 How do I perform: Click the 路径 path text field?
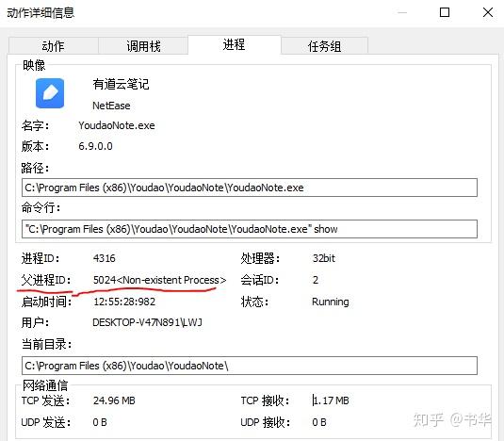pos(250,188)
